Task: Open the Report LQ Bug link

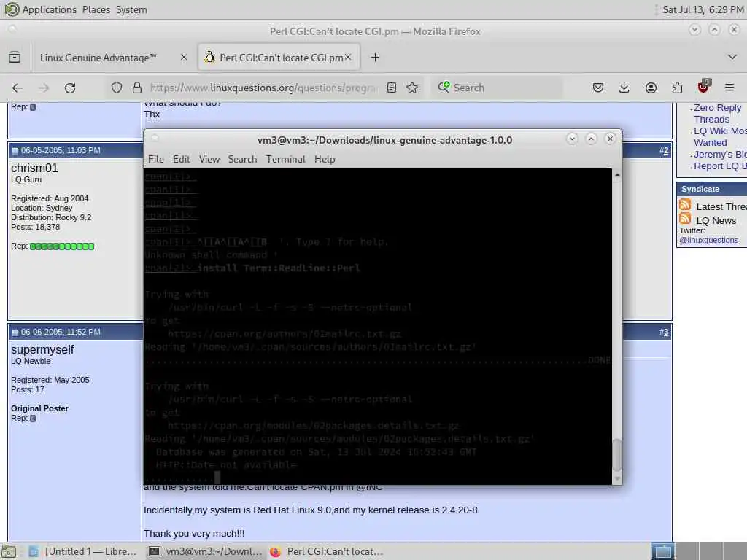Action: pyautogui.click(x=720, y=166)
